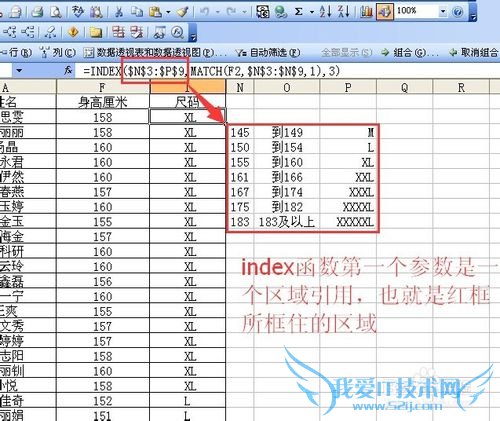This screenshot has width=500, height=421.
Task: Select column P header
Action: coord(348,87)
